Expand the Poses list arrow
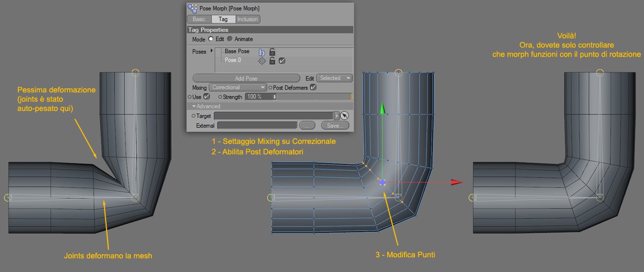This screenshot has width=644, height=272. point(211,51)
